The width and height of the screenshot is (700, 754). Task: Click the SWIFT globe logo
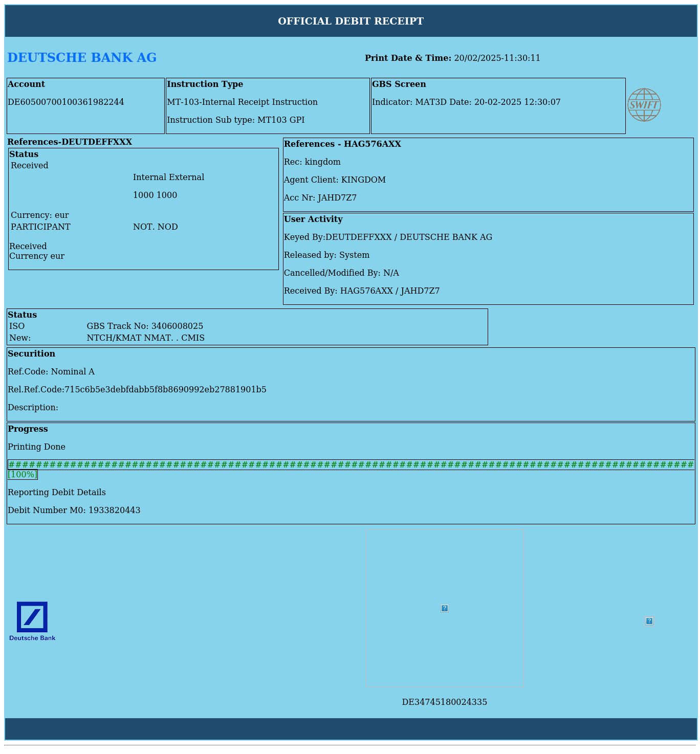(644, 105)
